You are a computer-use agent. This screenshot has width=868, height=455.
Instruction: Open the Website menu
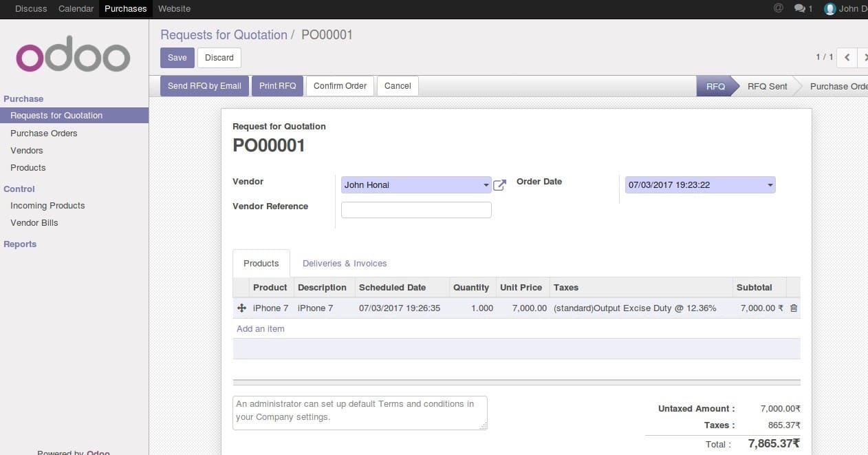174,9
